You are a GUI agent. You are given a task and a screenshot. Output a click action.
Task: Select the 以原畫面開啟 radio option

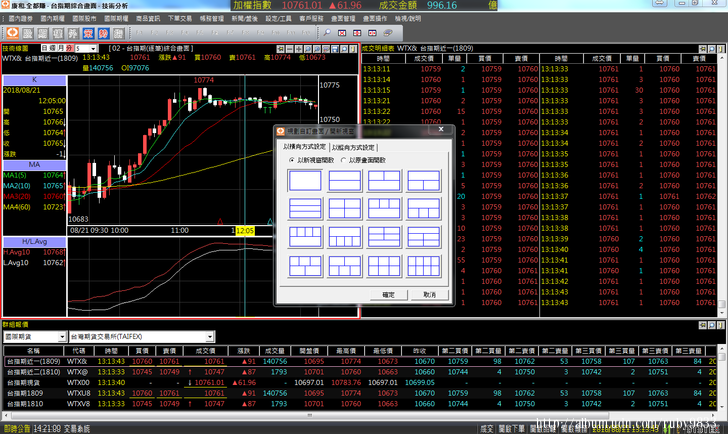pyautogui.click(x=344, y=160)
